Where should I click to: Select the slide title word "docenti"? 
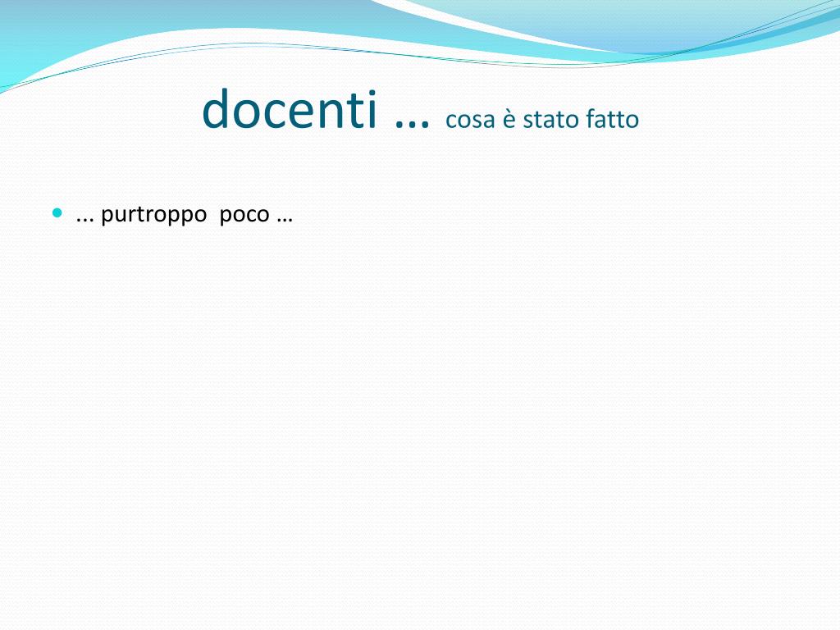pyautogui.click(x=290, y=109)
